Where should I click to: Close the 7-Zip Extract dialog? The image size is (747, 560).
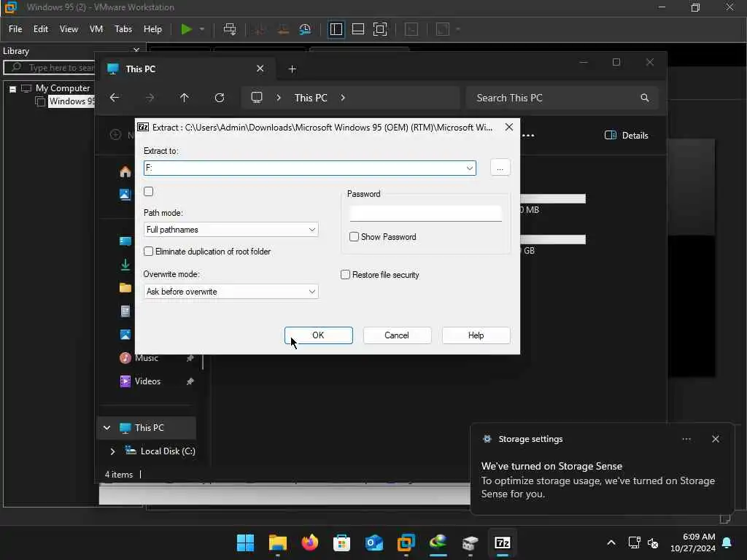508,127
